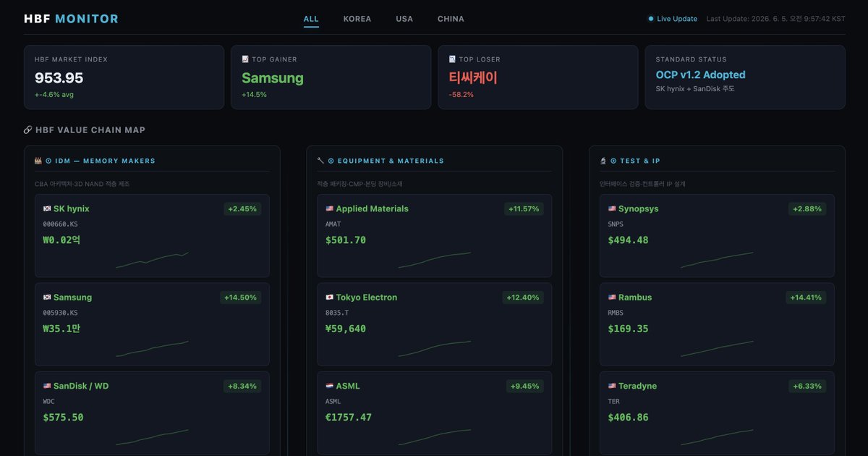
Task: Open the USA tab
Action: [404, 19]
